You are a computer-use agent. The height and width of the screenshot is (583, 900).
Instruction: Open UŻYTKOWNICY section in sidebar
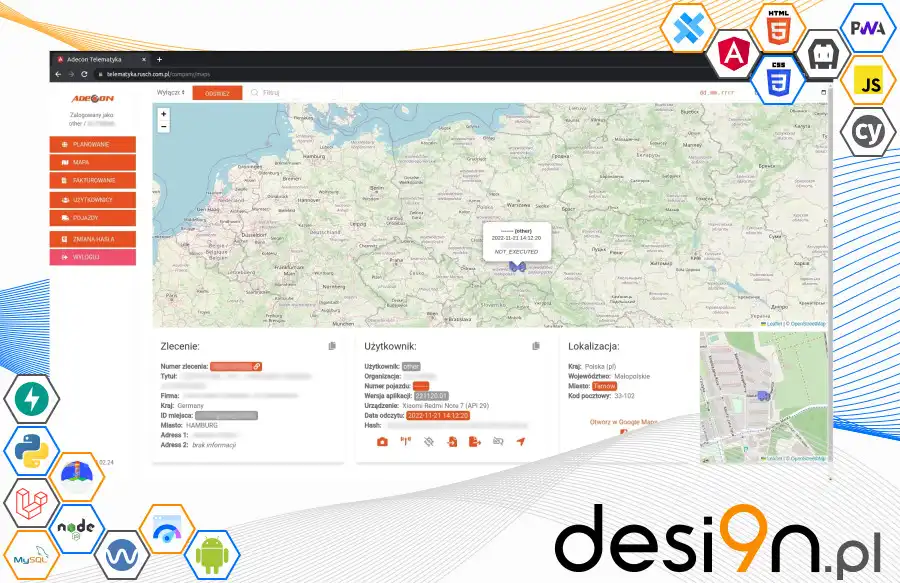[x=92, y=199]
